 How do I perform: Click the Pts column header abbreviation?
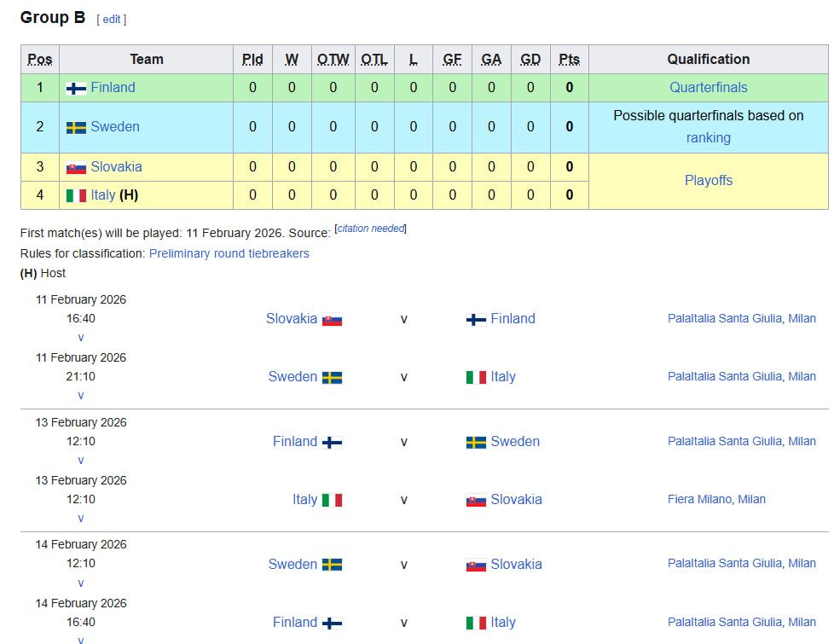pyautogui.click(x=569, y=59)
